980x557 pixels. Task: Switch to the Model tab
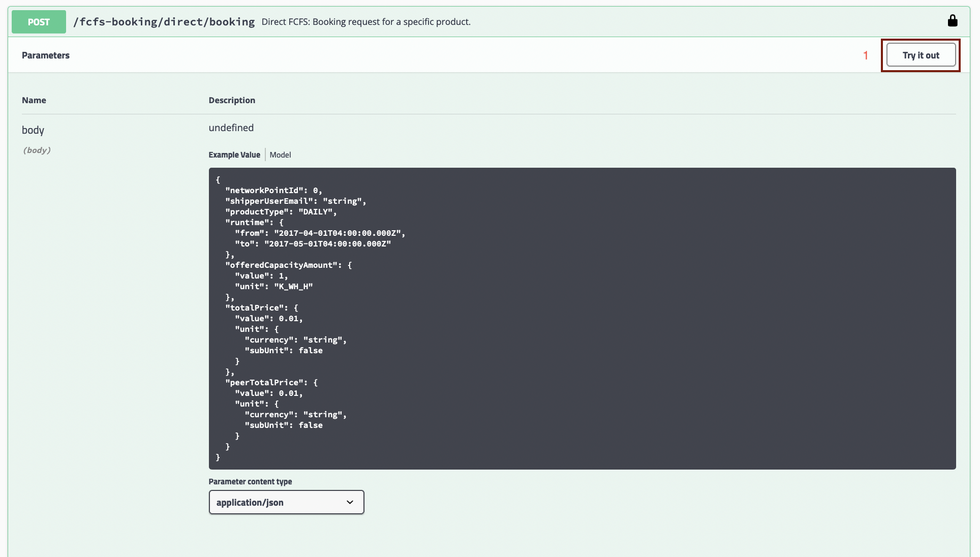point(280,155)
